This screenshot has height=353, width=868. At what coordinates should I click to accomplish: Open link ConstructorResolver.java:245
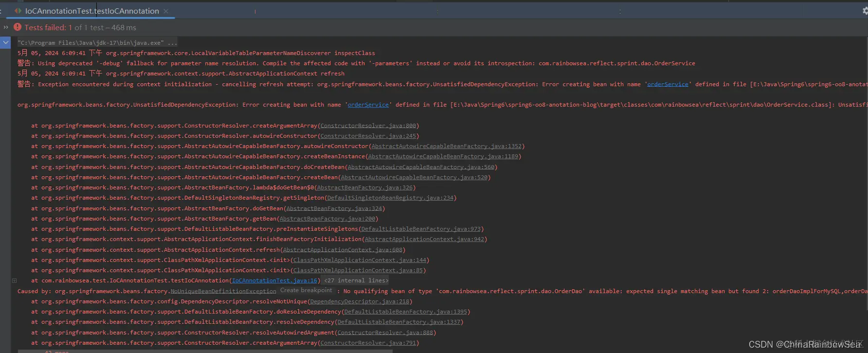click(x=368, y=136)
